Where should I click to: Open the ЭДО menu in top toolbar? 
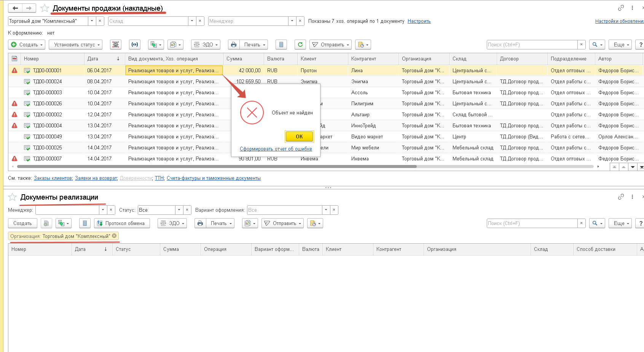click(206, 44)
